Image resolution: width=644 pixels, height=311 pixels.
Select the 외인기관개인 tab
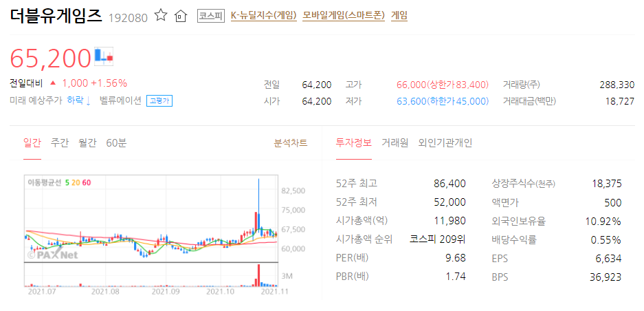click(445, 143)
